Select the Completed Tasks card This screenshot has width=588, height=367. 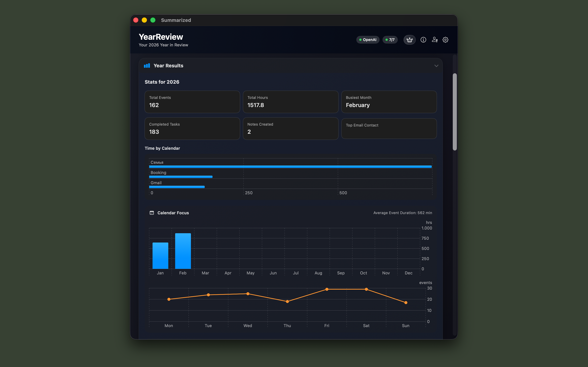192,128
